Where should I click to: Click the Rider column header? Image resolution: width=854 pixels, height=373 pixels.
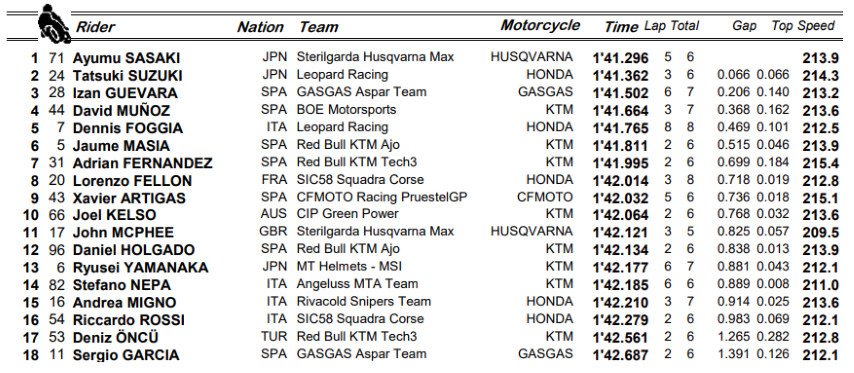95,27
